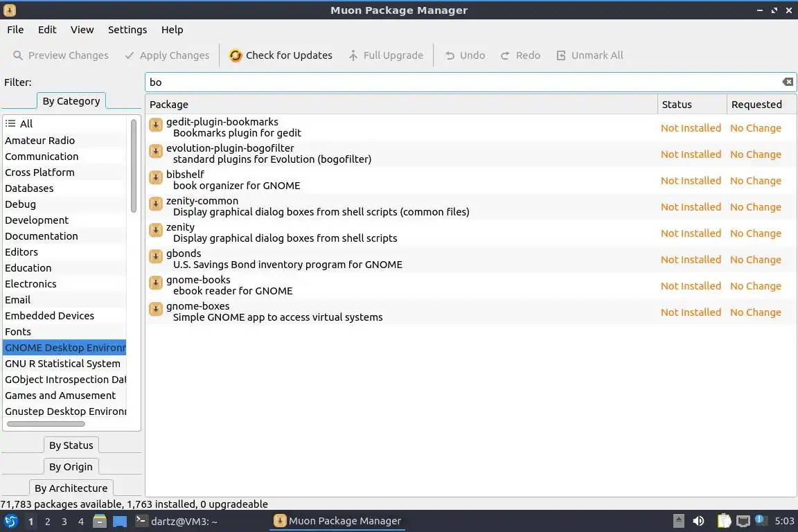Image resolution: width=798 pixels, height=532 pixels.
Task: Click the Redo toolbar button
Action: click(520, 55)
